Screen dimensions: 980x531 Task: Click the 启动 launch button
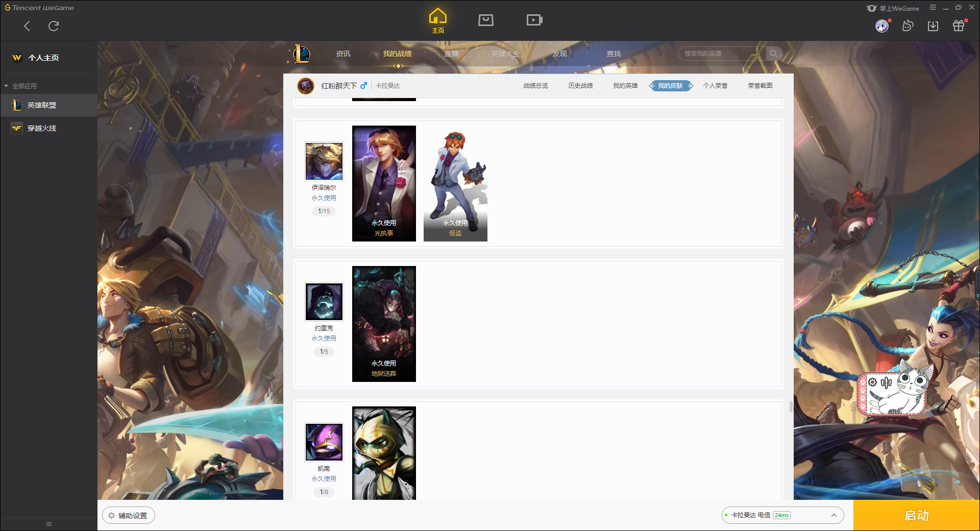[916, 515]
